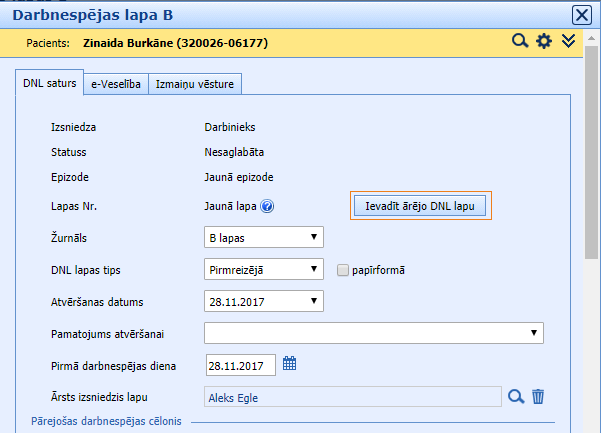Viewport: 601px width, 433px height.
Task: Select the DNL saturs tab
Action: coord(49,84)
